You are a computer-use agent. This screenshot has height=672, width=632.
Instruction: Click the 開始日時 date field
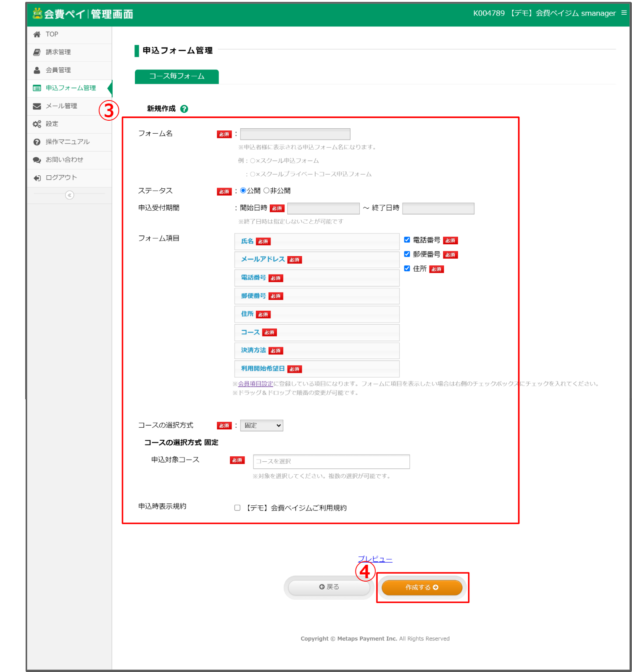324,209
